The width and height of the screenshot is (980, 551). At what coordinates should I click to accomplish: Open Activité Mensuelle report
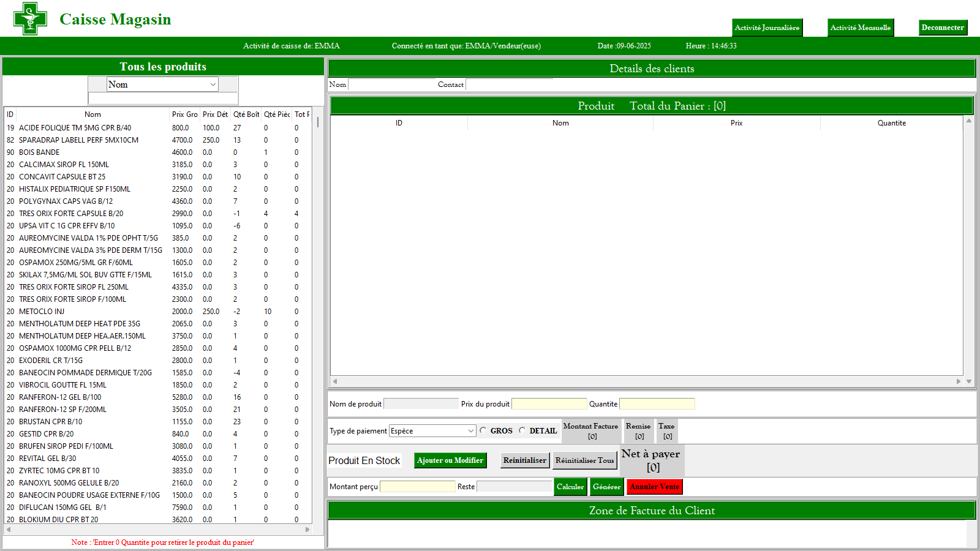pyautogui.click(x=861, y=27)
